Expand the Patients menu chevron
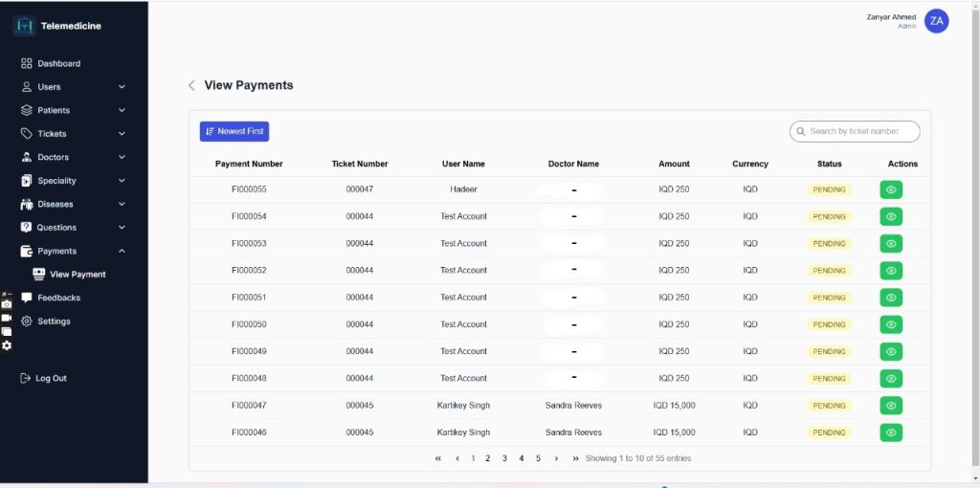This screenshot has width=980, height=488. pyautogui.click(x=122, y=110)
